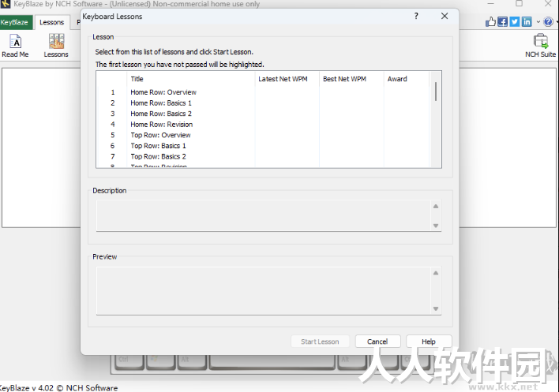This screenshot has width=559, height=392.
Task: Open the Lessons toolbar icon
Action: [56, 46]
